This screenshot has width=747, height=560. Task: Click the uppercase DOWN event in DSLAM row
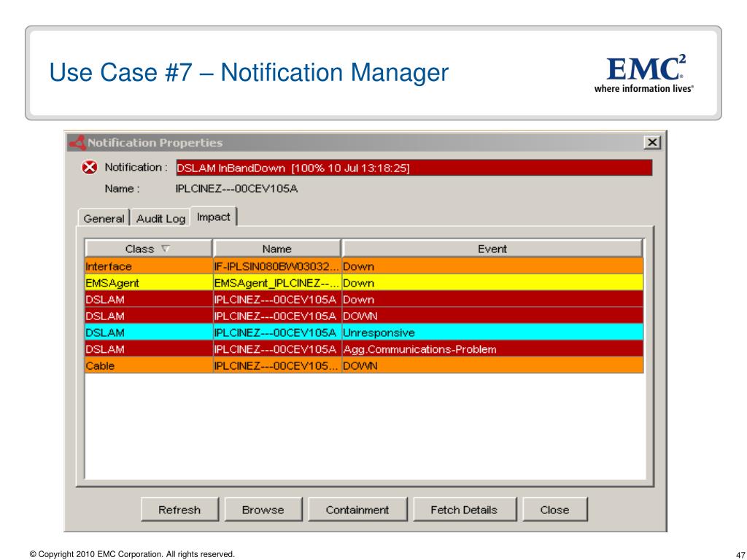[x=492, y=316]
